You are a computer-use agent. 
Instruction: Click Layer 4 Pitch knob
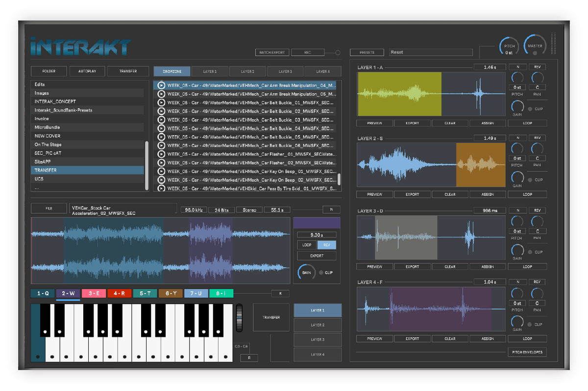[517, 294]
